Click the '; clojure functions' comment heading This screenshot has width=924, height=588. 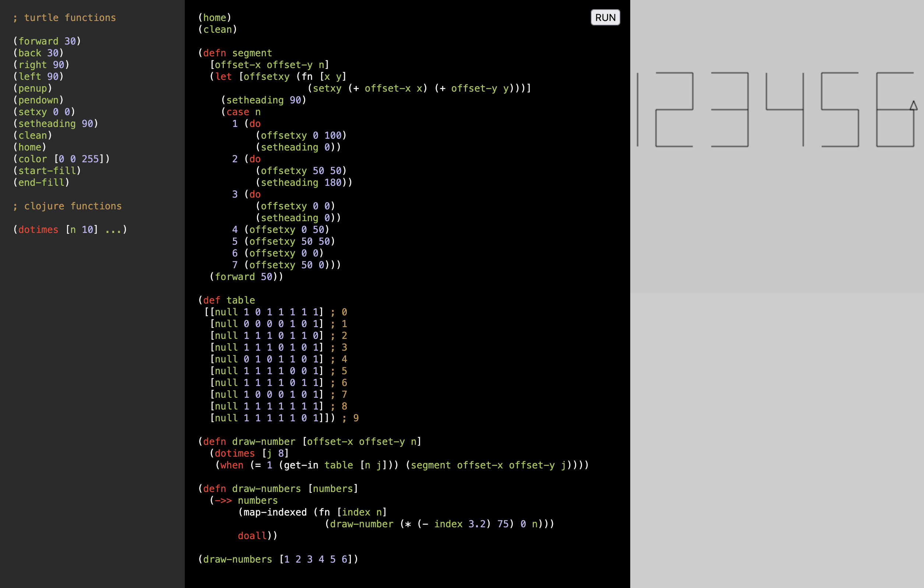[x=67, y=206]
